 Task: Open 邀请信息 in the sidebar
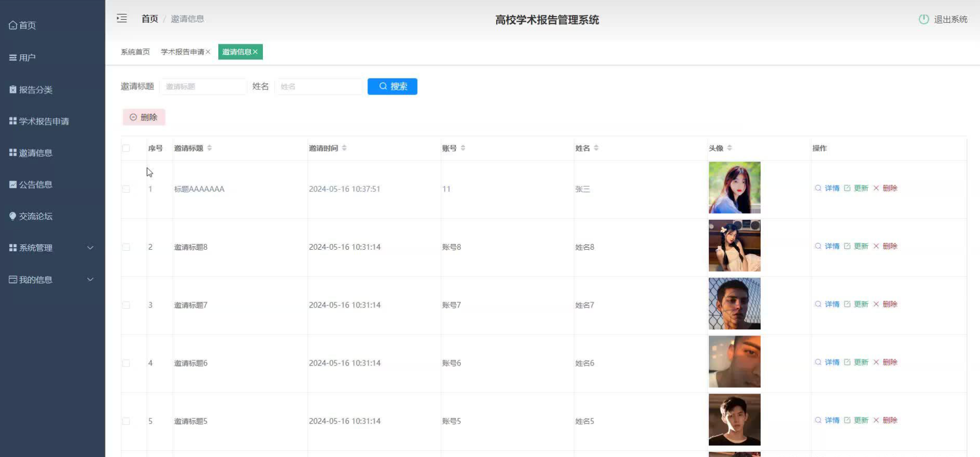pyautogui.click(x=31, y=153)
